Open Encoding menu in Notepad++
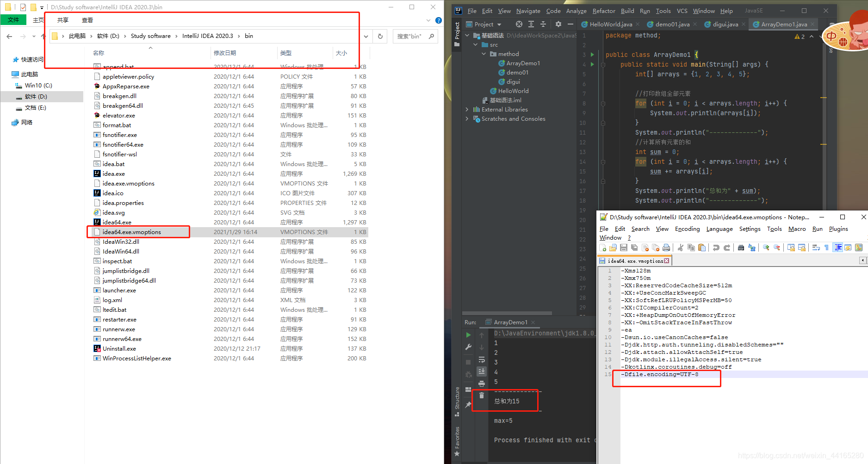868x464 pixels. (x=687, y=229)
